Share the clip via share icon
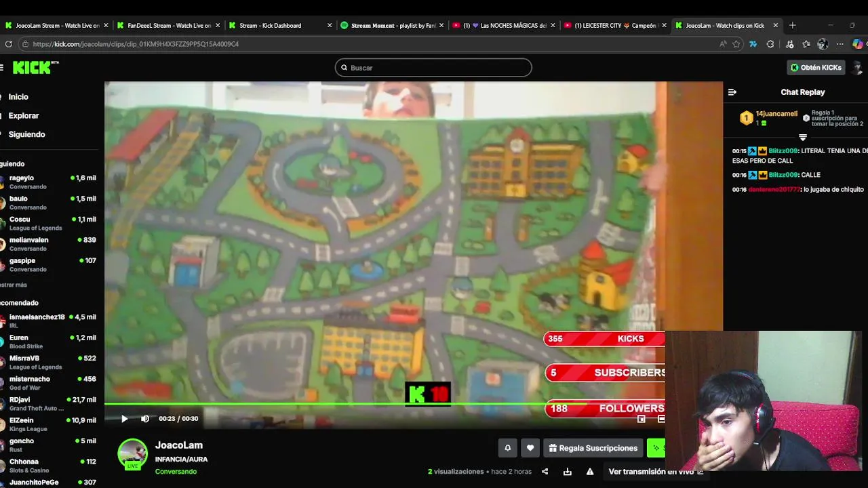Viewport: 868px width, 488px height. 545,472
